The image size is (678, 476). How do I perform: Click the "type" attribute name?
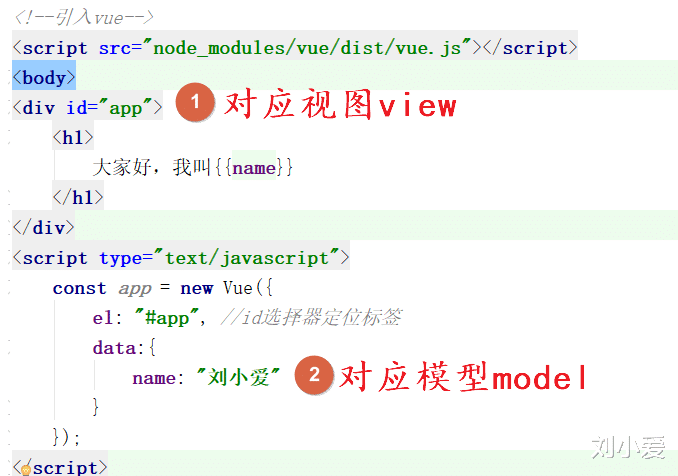point(120,259)
